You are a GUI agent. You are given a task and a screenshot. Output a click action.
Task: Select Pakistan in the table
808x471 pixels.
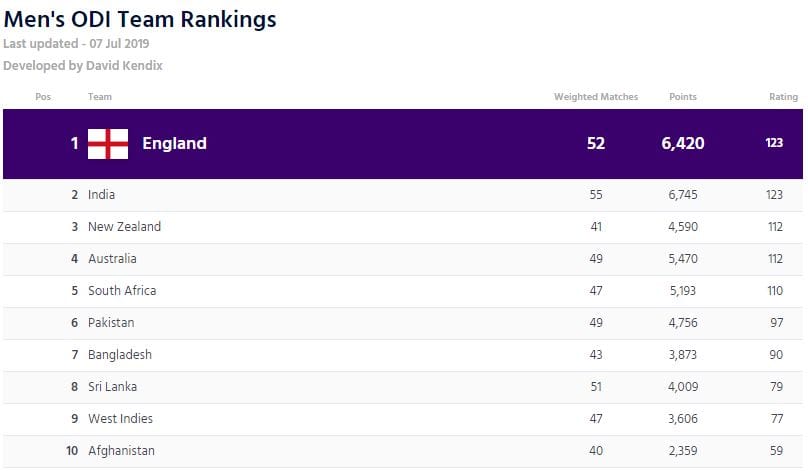[x=111, y=323]
